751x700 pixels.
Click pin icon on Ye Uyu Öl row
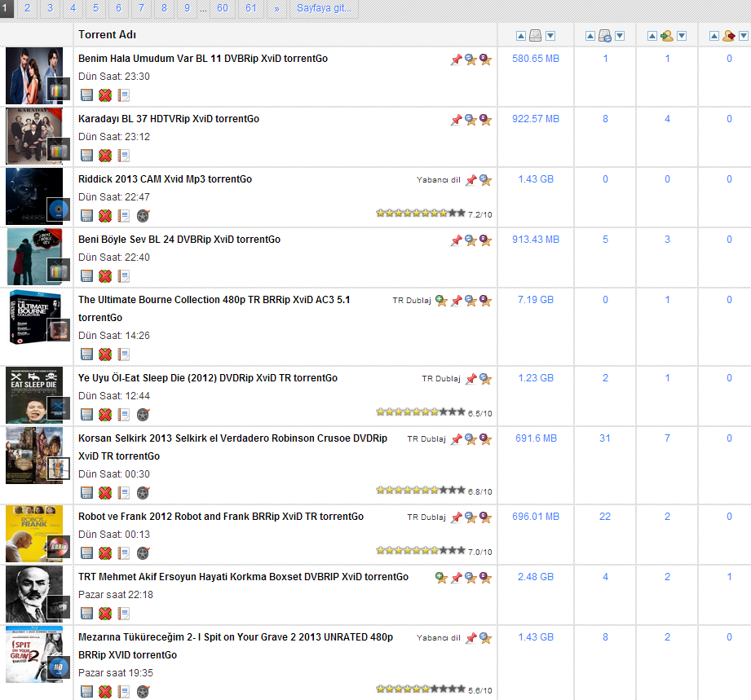pos(471,379)
